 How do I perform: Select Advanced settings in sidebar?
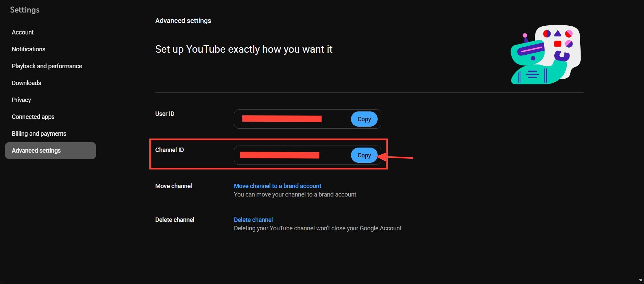(51, 151)
